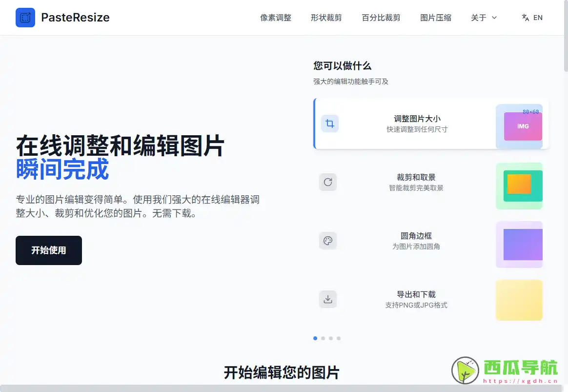Select the fourth carousel dot
Image resolution: width=568 pixels, height=392 pixels.
click(339, 338)
